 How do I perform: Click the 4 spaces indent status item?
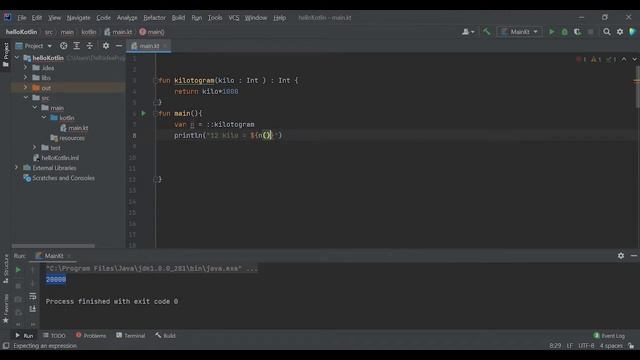tap(611, 346)
